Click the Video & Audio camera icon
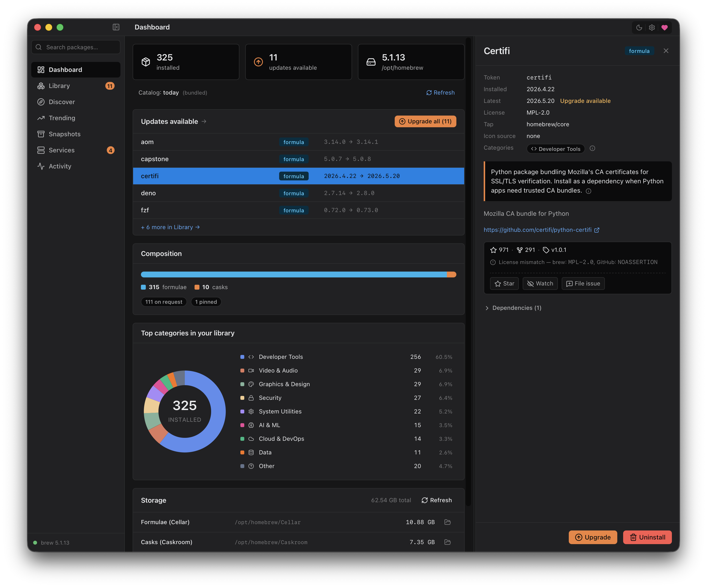This screenshot has height=588, width=707. 251,371
